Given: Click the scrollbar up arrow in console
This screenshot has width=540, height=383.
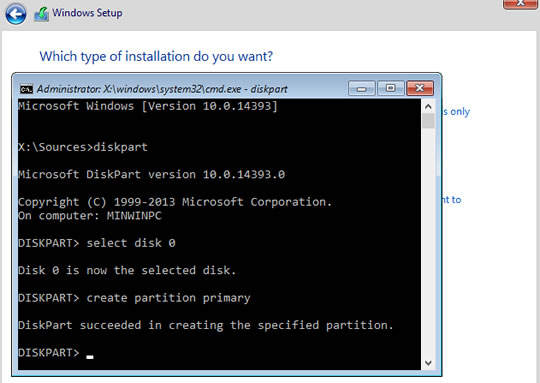Looking at the screenshot, I should click(428, 106).
